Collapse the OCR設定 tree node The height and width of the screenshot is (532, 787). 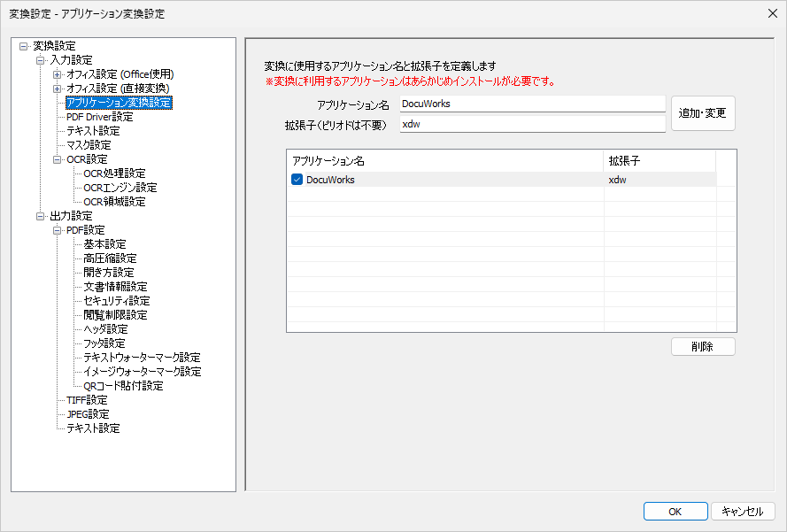(x=57, y=159)
